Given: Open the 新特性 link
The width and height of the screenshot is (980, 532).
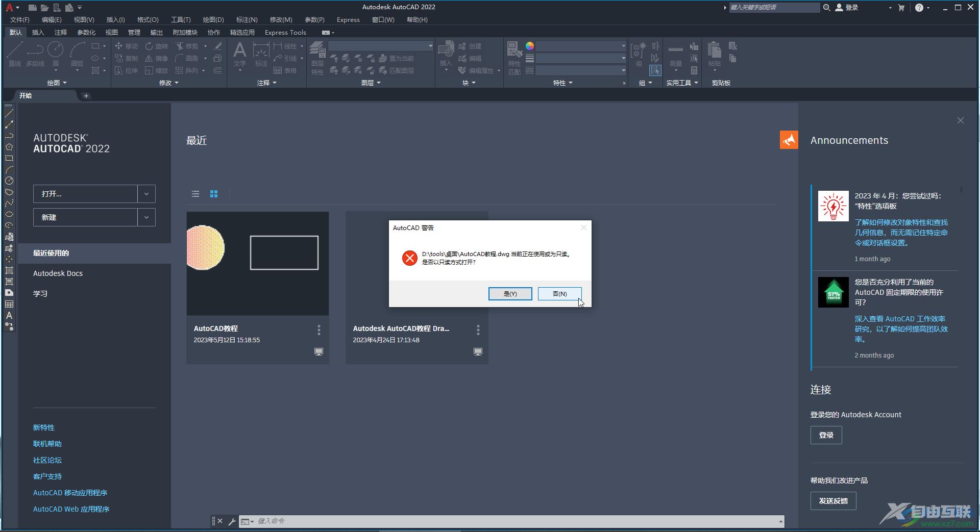Looking at the screenshot, I should [x=44, y=427].
